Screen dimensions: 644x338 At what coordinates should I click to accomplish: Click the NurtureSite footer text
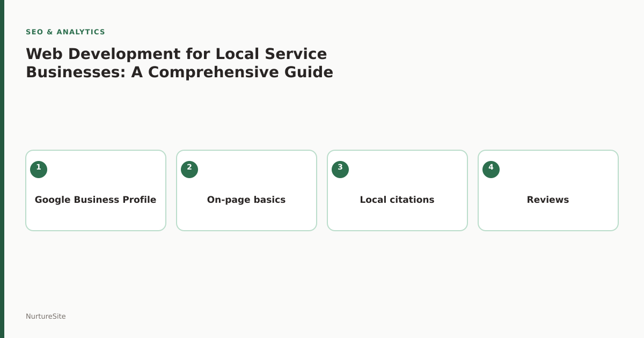pyautogui.click(x=46, y=317)
